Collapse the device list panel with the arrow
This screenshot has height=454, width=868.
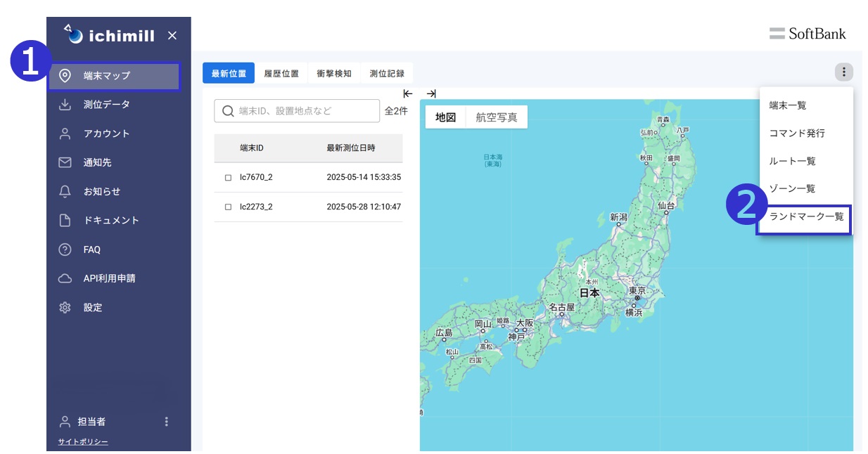click(407, 93)
